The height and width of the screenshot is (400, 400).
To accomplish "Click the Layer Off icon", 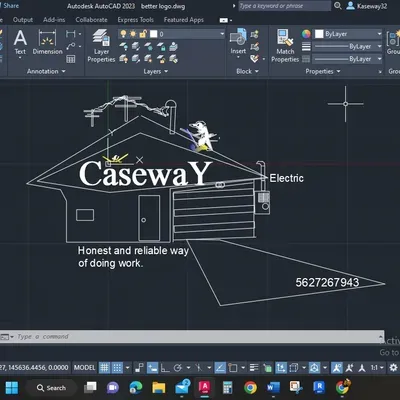I will tap(123, 46).
